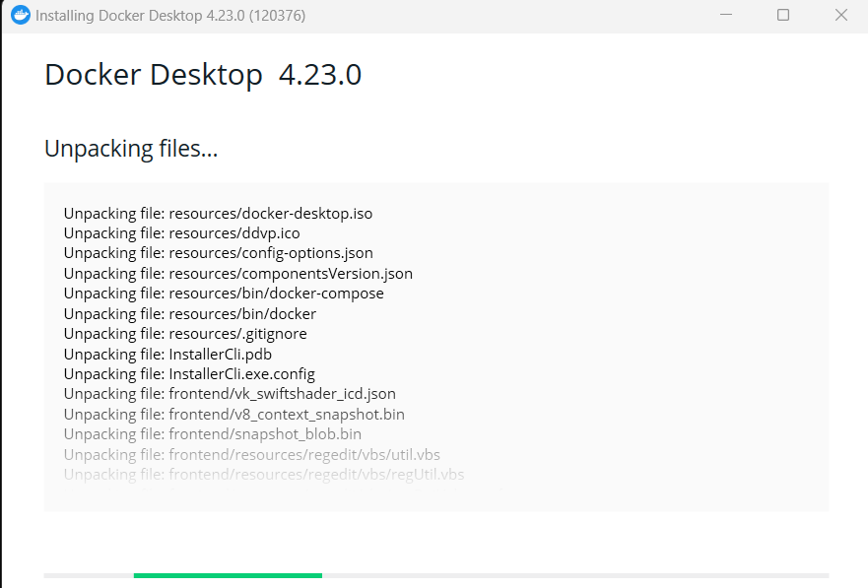Screen dimensions: 868x588
Task: Select the resources/.gitignore log line
Action: coord(185,334)
